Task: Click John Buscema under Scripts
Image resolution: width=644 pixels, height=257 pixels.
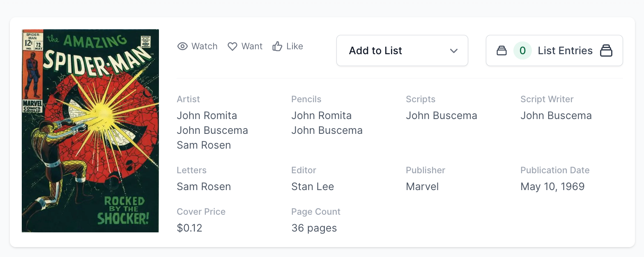Action: point(441,116)
